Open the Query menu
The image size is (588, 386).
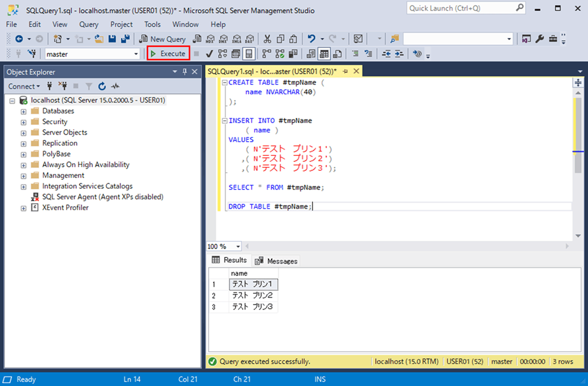tap(88, 24)
